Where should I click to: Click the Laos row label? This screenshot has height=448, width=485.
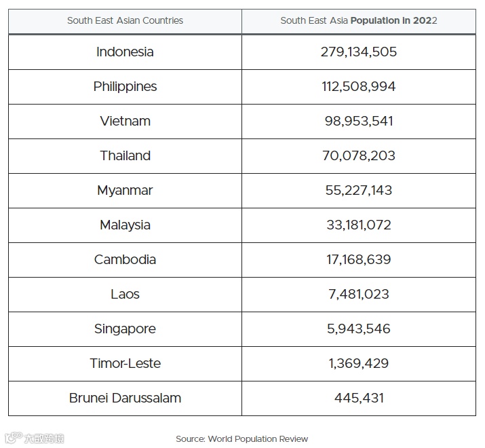[125, 294]
